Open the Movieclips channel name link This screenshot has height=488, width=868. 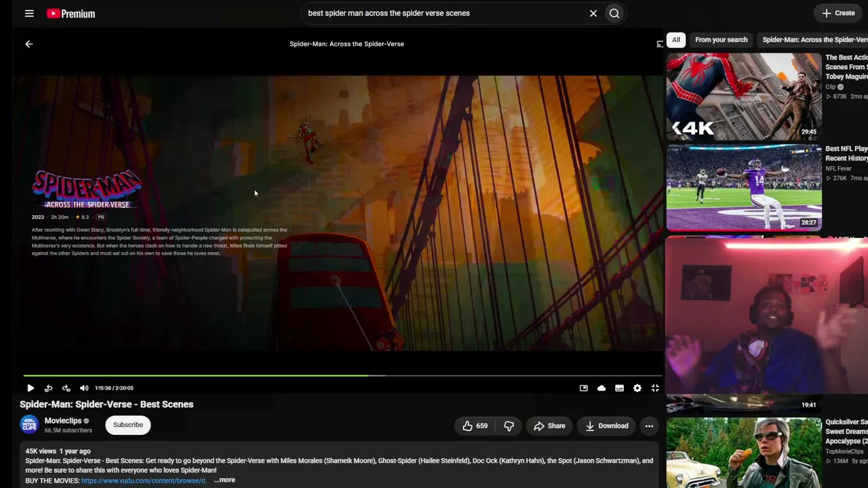pos(63,421)
